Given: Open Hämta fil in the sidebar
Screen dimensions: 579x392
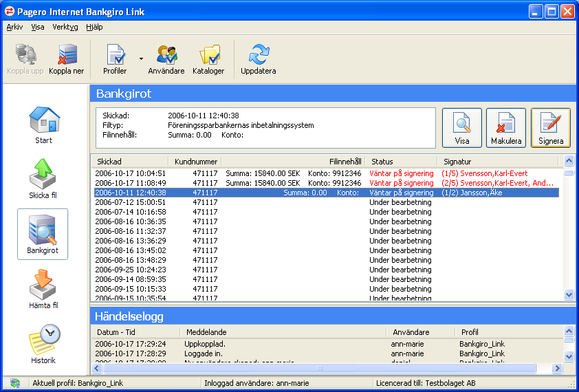Looking at the screenshot, I should [43, 289].
